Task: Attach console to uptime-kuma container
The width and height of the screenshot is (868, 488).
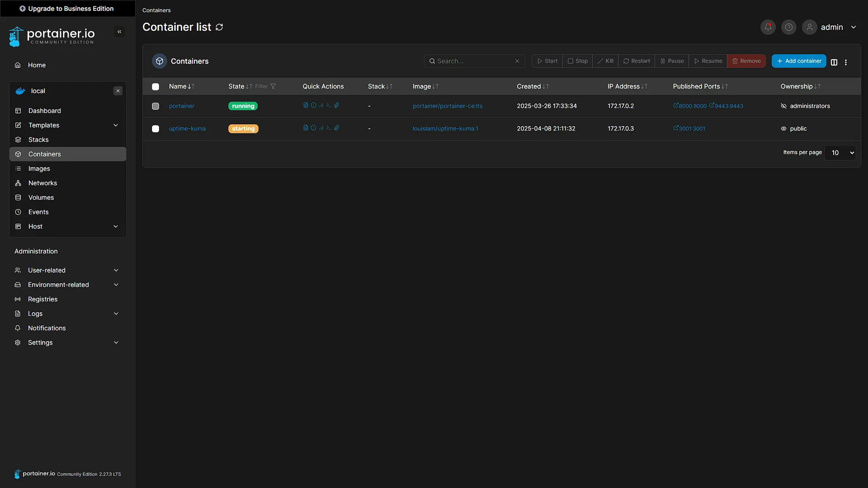Action: [x=336, y=128]
